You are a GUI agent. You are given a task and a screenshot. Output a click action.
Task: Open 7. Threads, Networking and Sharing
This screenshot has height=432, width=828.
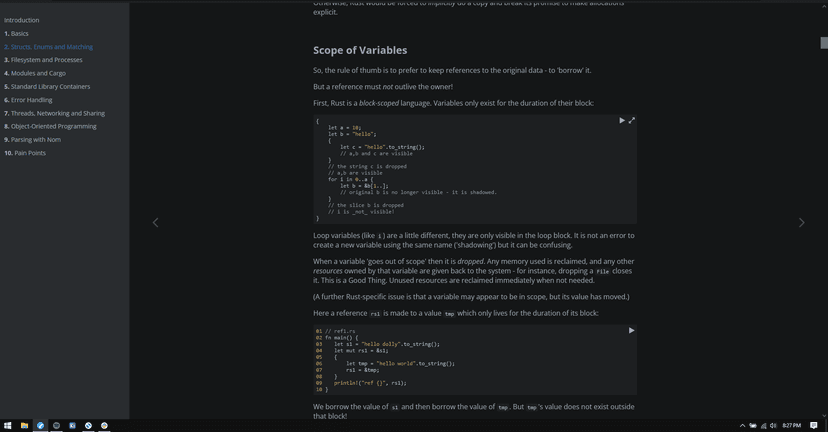[x=54, y=113]
